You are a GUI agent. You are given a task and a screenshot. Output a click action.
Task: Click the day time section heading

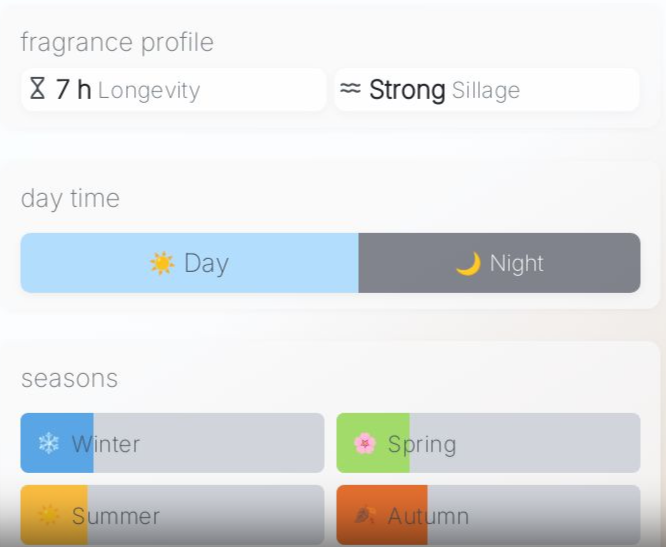coord(70,198)
